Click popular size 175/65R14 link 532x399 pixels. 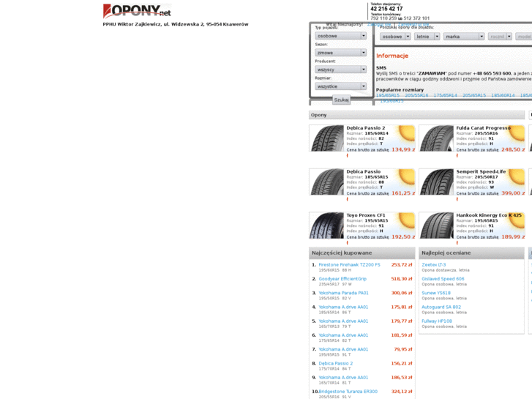[x=445, y=95]
